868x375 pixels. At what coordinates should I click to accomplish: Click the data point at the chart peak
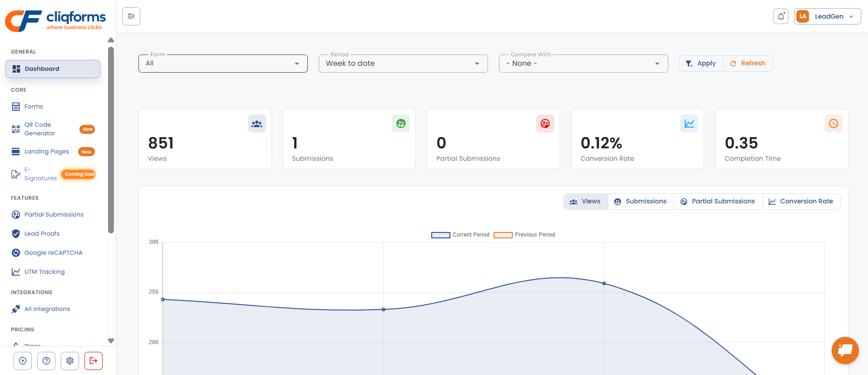(x=604, y=284)
